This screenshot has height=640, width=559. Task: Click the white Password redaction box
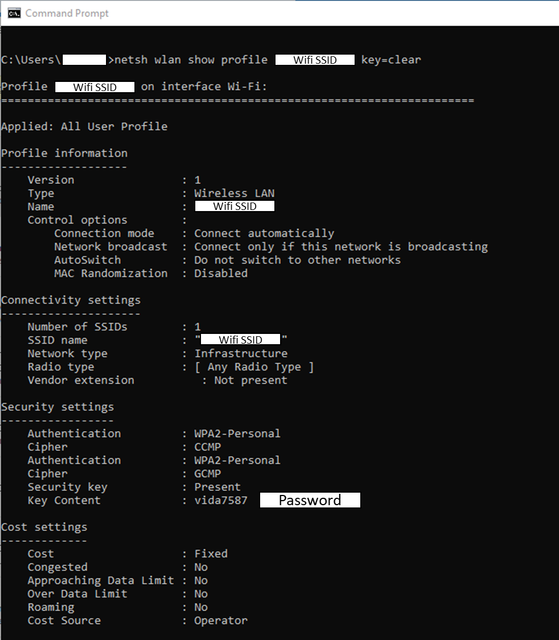point(310,500)
